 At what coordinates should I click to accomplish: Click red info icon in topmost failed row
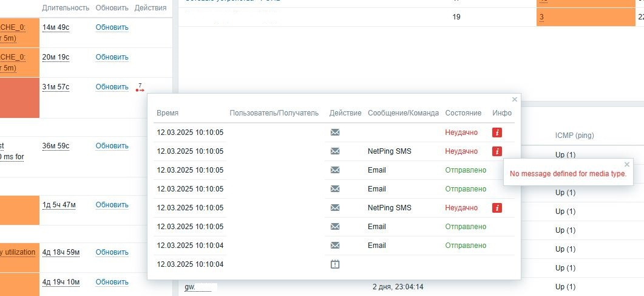tap(497, 133)
